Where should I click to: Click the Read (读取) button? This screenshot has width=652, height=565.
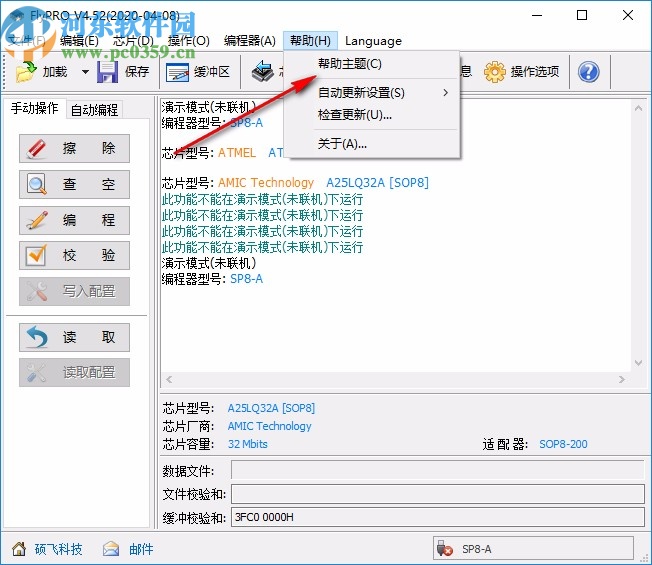coord(74,337)
